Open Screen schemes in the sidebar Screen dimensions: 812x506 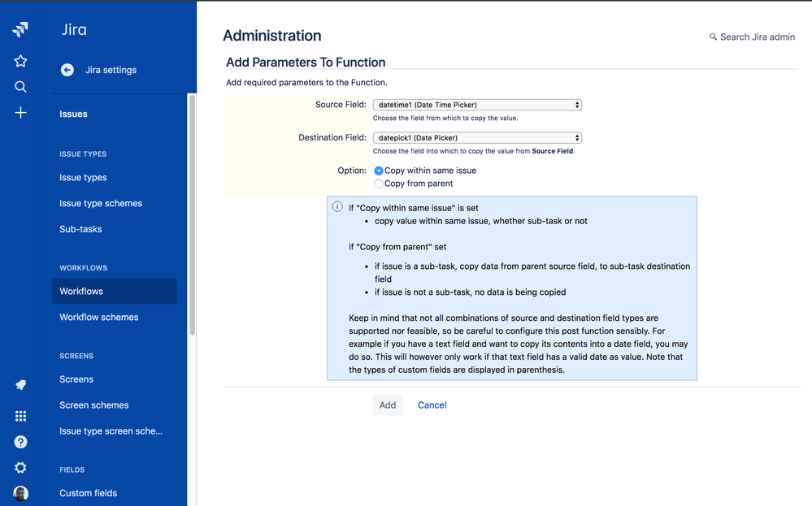93,405
